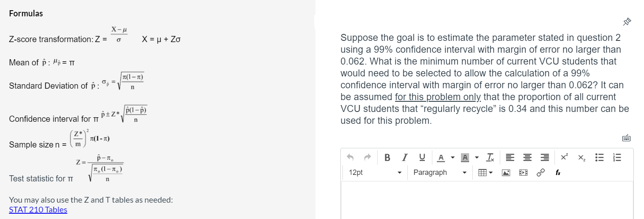Center align the text

tap(528, 157)
